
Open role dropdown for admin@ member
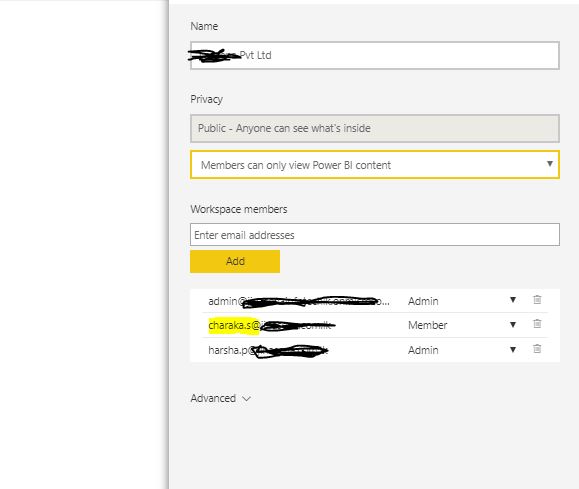tap(513, 300)
